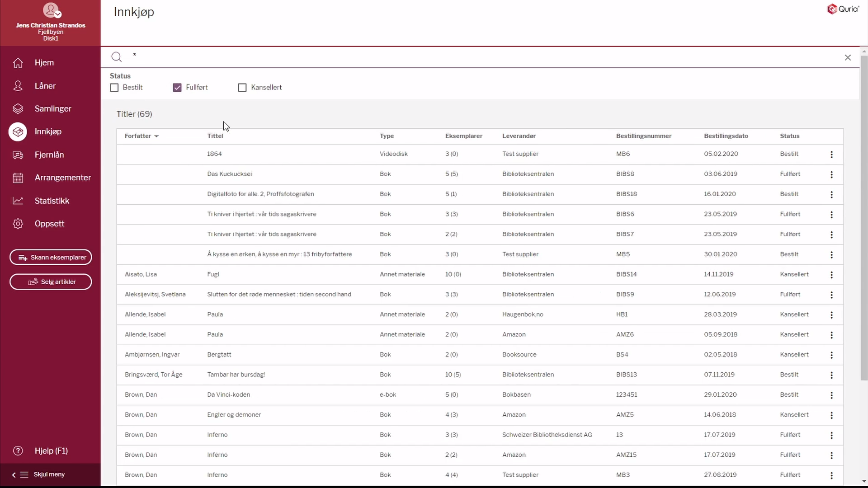Viewport: 868px width, 488px height.
Task: Click the Statistikk chart icon
Action: [x=18, y=201]
